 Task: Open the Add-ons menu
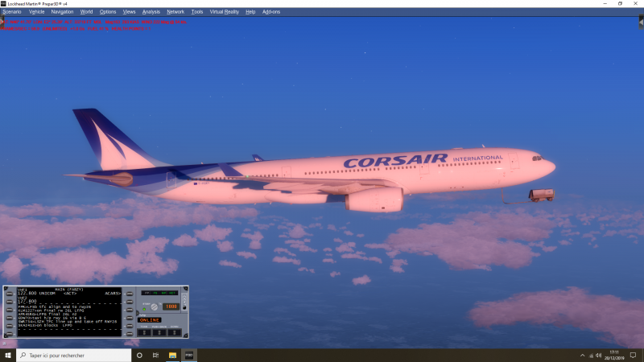[x=271, y=12]
